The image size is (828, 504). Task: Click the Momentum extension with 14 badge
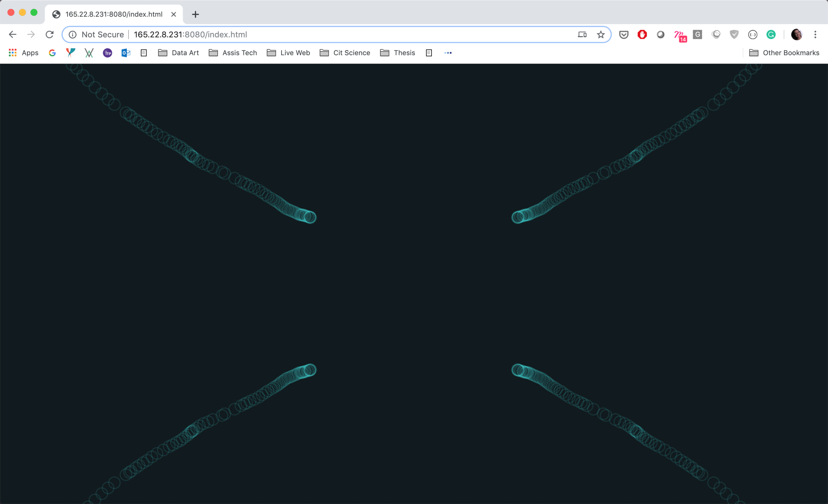click(x=680, y=35)
